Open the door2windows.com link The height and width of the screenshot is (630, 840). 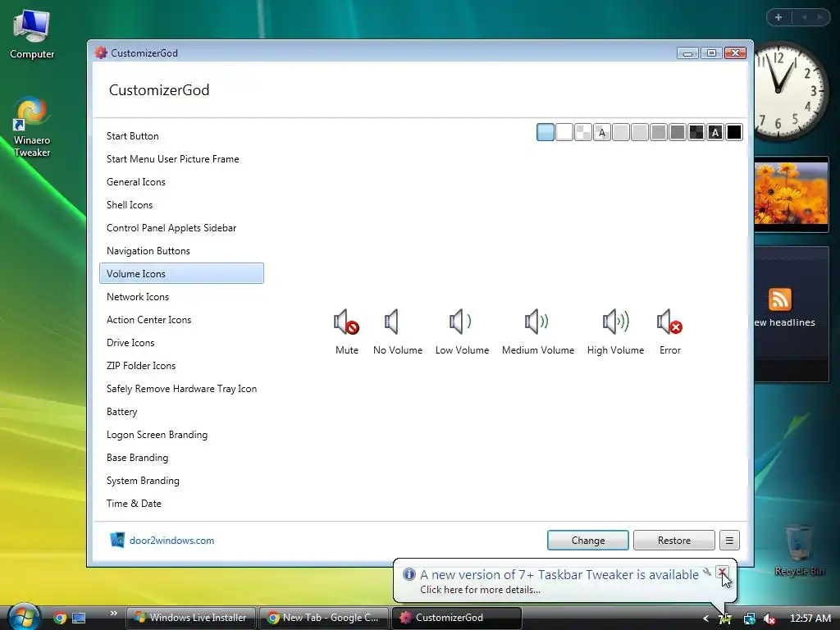[x=171, y=541]
